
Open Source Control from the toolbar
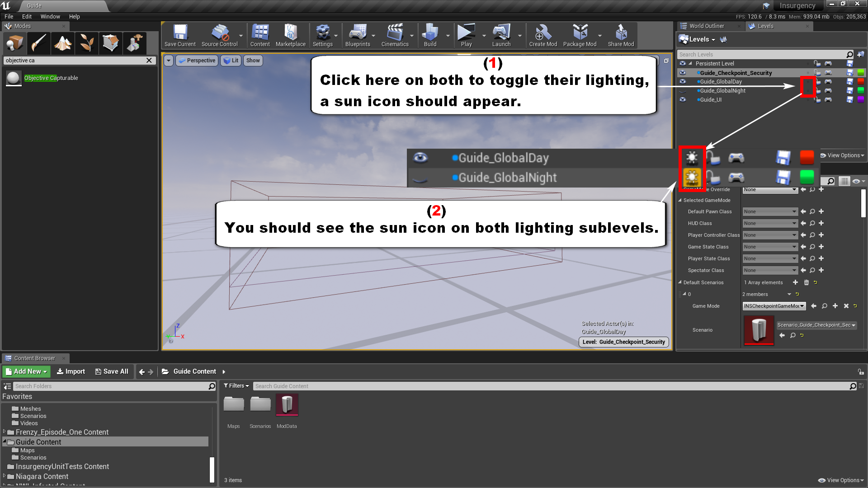[x=220, y=36]
